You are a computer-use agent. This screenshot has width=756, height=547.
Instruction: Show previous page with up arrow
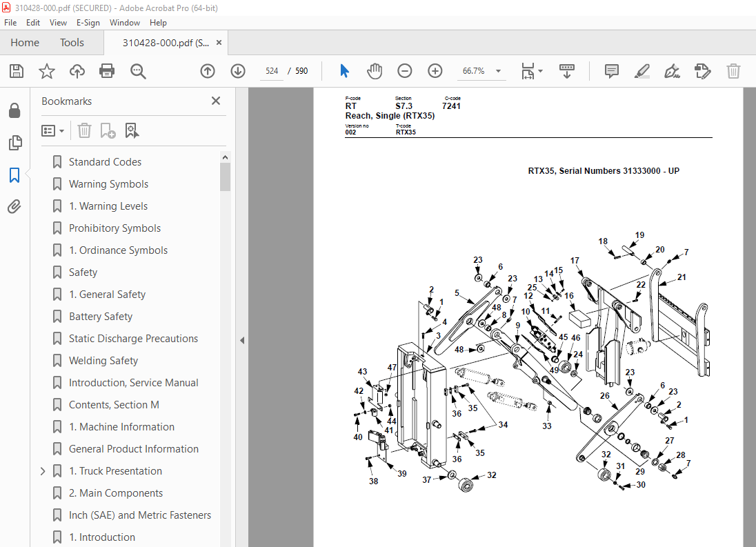(208, 71)
